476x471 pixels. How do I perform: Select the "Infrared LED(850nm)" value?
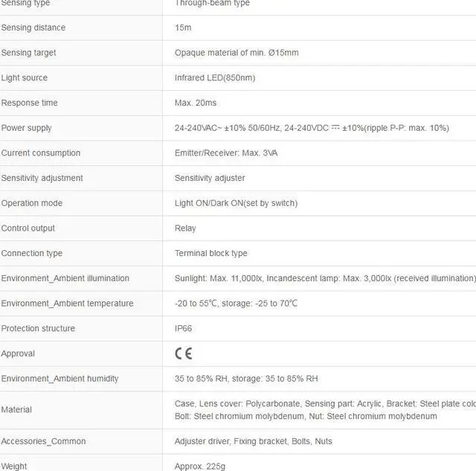tap(215, 78)
